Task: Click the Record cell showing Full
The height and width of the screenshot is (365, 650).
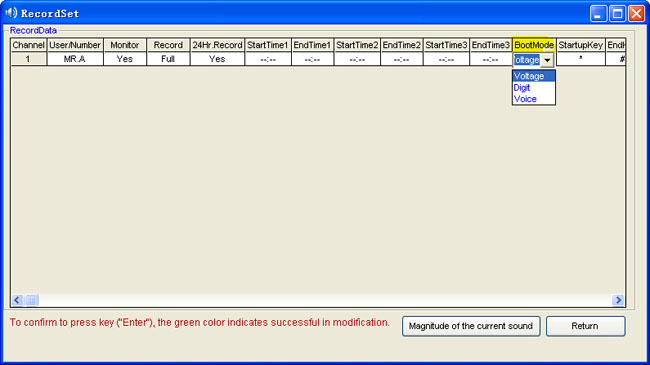Action: (x=168, y=59)
